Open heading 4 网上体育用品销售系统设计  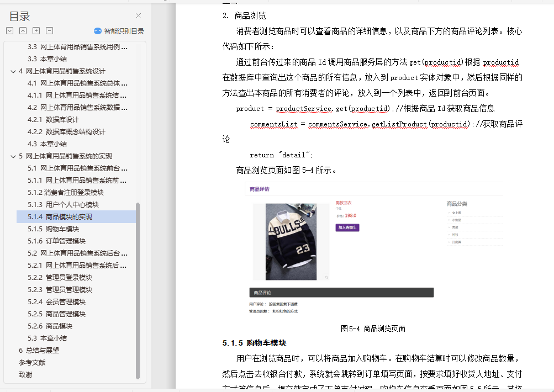point(62,71)
